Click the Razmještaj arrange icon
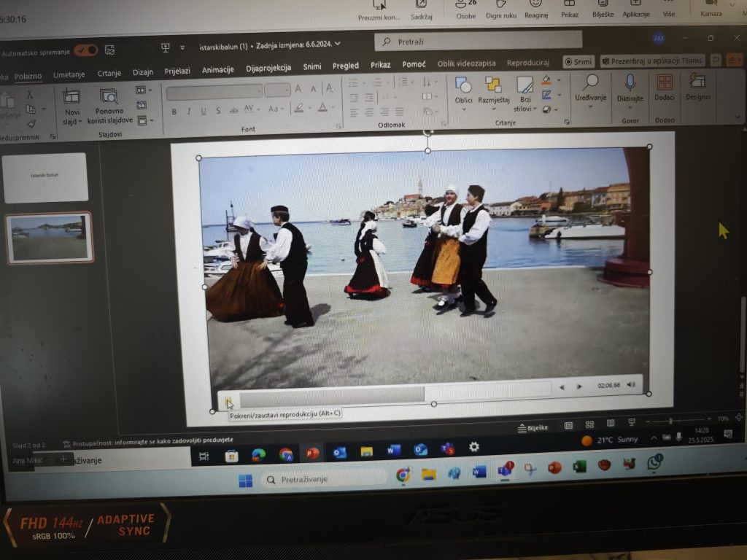Image resolution: width=747 pixels, height=560 pixels. coord(494,85)
